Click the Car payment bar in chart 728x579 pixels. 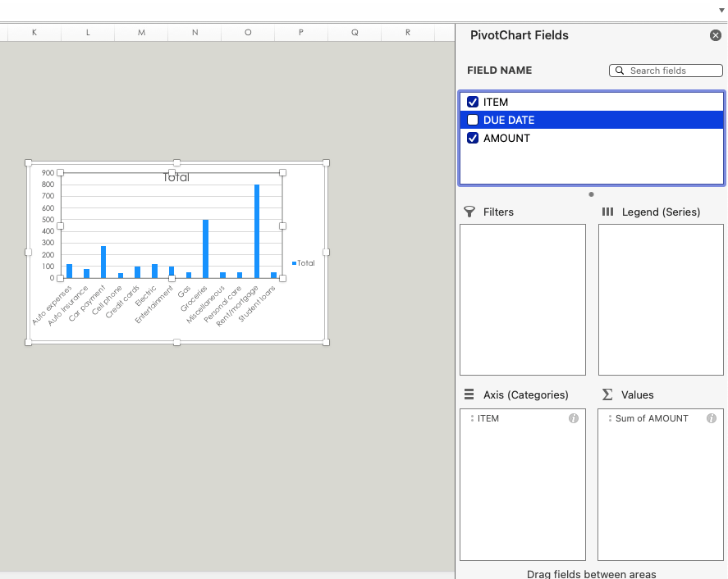(x=103, y=262)
